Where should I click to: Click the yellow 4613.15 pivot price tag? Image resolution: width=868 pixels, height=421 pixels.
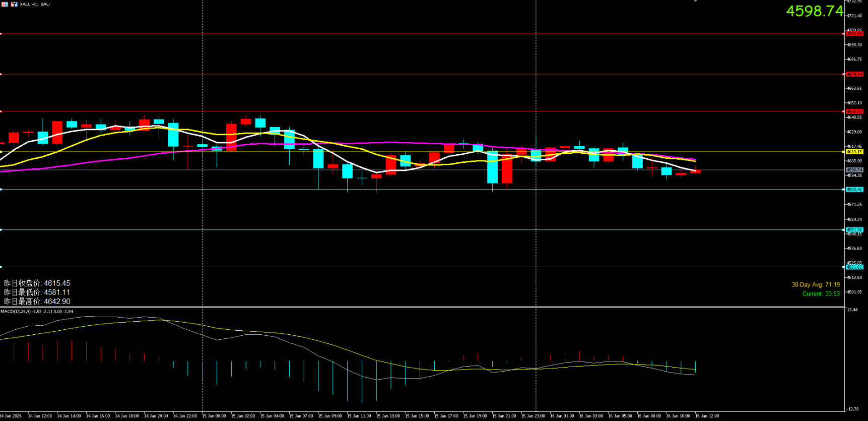click(x=854, y=152)
